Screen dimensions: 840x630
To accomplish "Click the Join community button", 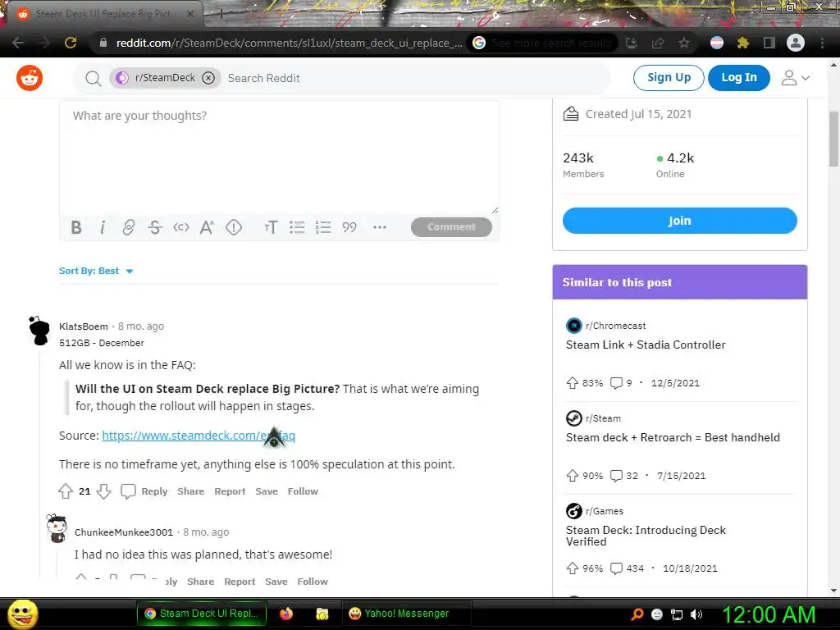I will (x=679, y=221).
